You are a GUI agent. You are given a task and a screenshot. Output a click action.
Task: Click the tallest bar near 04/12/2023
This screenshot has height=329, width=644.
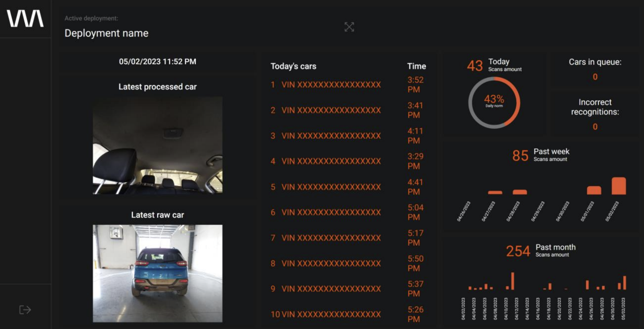(x=513, y=281)
